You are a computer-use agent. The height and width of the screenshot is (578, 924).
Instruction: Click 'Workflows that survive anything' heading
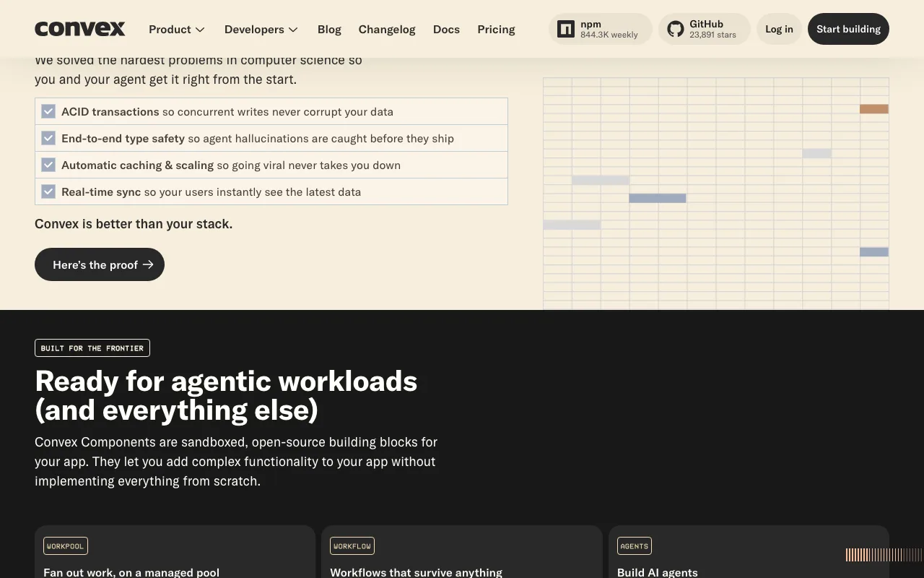pos(416,572)
